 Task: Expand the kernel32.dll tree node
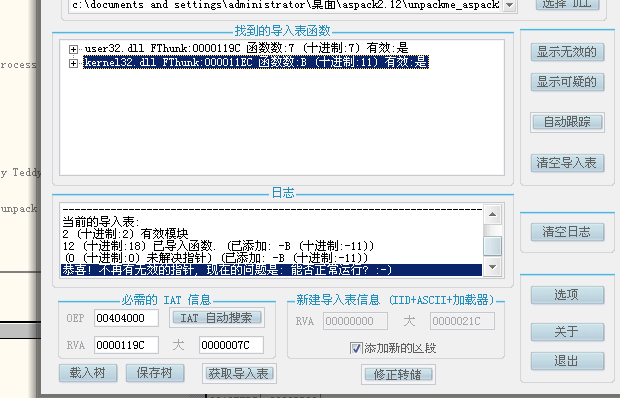point(73,63)
